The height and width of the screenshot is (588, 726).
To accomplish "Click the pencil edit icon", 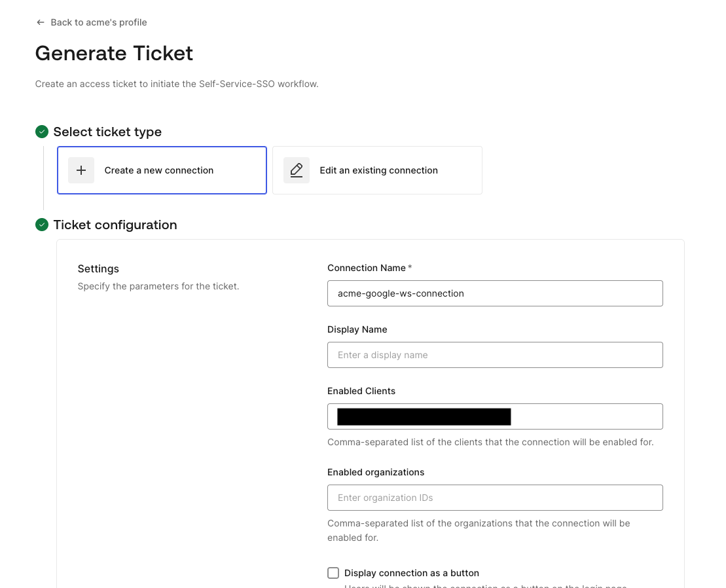I will point(297,170).
